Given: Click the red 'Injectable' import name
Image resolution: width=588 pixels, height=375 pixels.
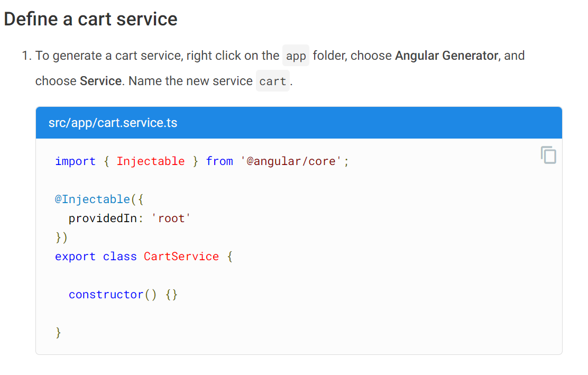Looking at the screenshot, I should click(x=150, y=161).
